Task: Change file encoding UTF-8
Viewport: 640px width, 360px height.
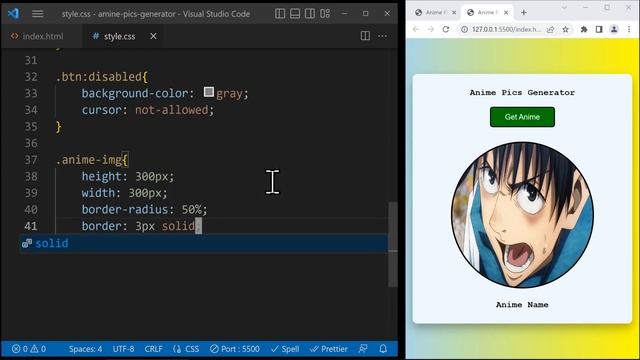Action: 123,349
